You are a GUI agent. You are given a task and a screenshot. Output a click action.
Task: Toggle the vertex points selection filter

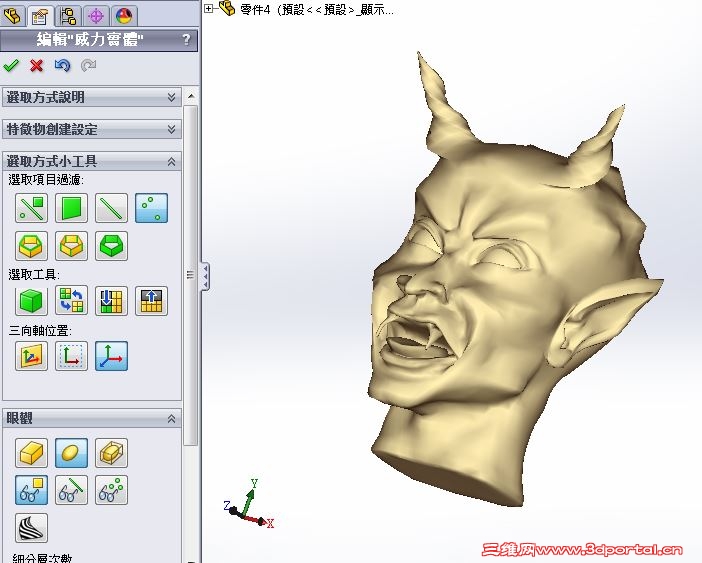[x=151, y=208]
